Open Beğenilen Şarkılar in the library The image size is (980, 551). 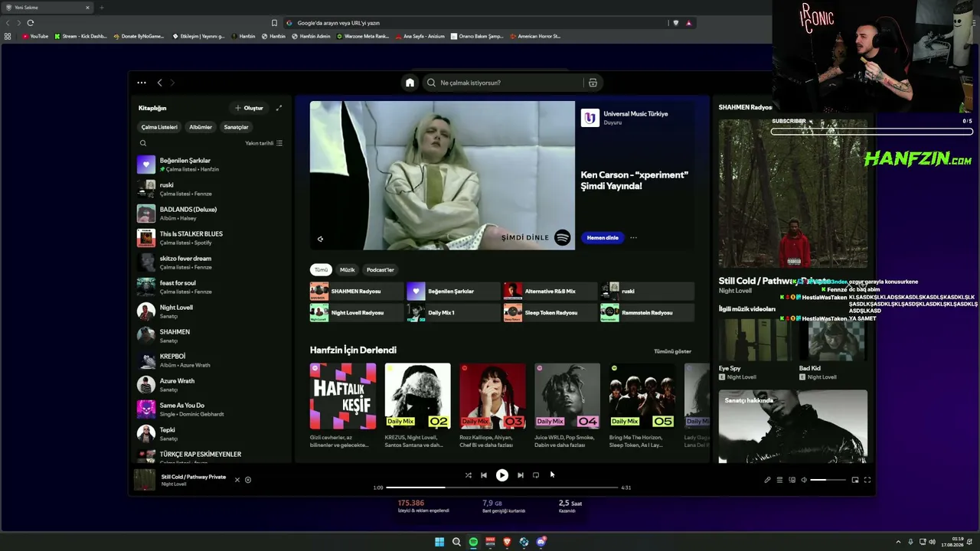click(x=211, y=165)
